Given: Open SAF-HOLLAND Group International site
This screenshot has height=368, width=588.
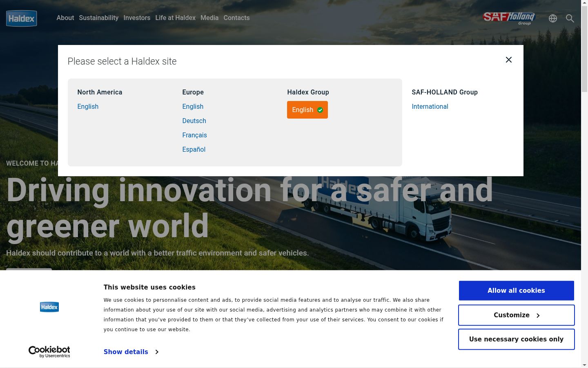Looking at the screenshot, I should (430, 107).
